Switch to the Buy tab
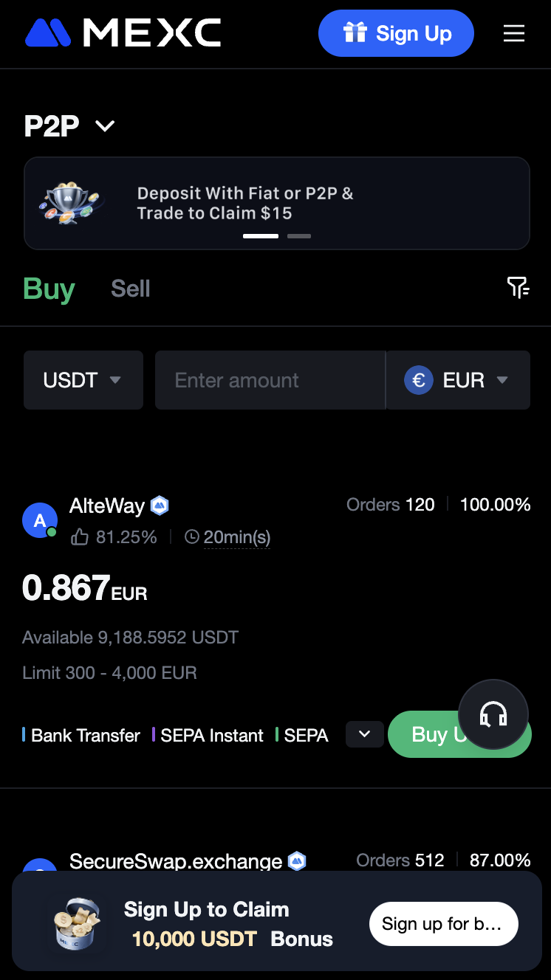 (49, 289)
